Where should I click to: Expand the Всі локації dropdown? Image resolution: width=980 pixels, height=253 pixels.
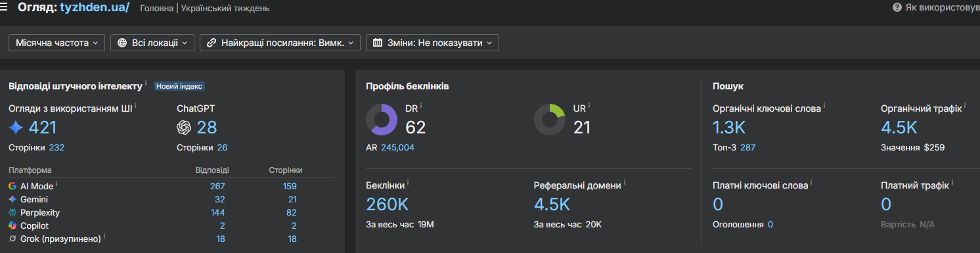152,43
